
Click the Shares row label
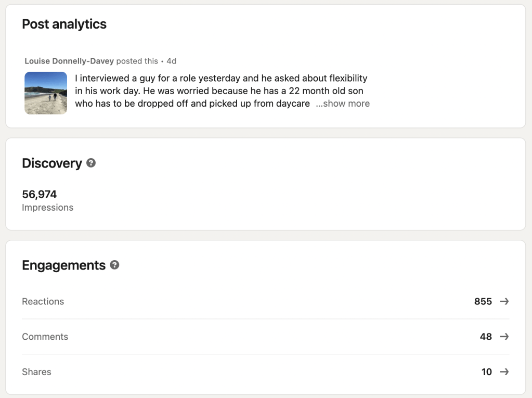click(x=36, y=372)
